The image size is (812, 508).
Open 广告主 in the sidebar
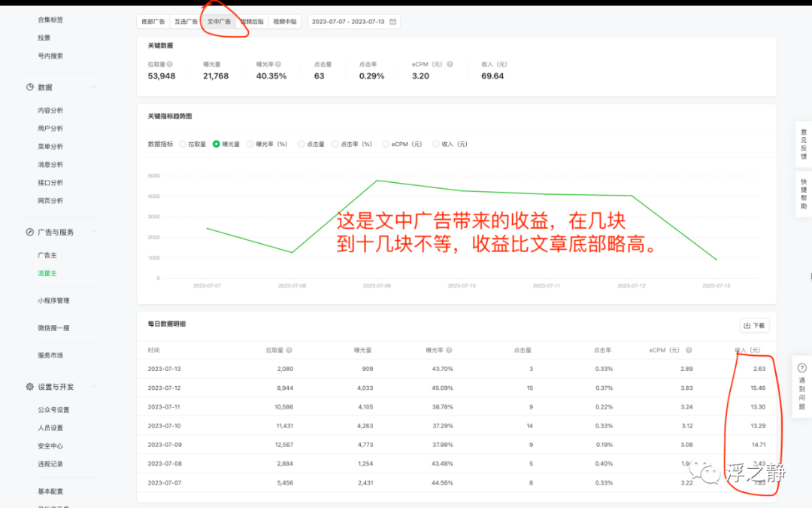pyautogui.click(x=47, y=255)
